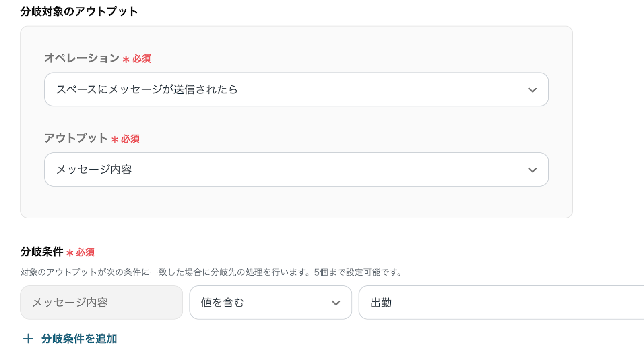644x349 pixels.
Task: Click the greyed-out メッセージ内容 condition field
Action: click(x=101, y=303)
